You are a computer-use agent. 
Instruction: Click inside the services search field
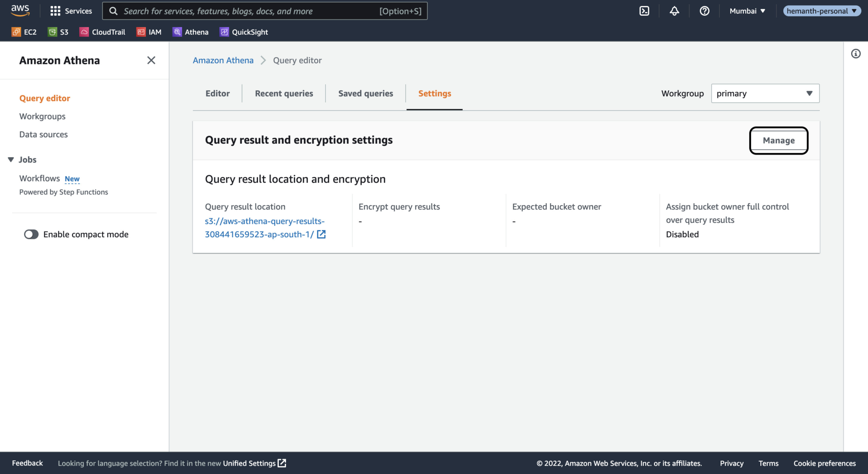[x=263, y=11]
